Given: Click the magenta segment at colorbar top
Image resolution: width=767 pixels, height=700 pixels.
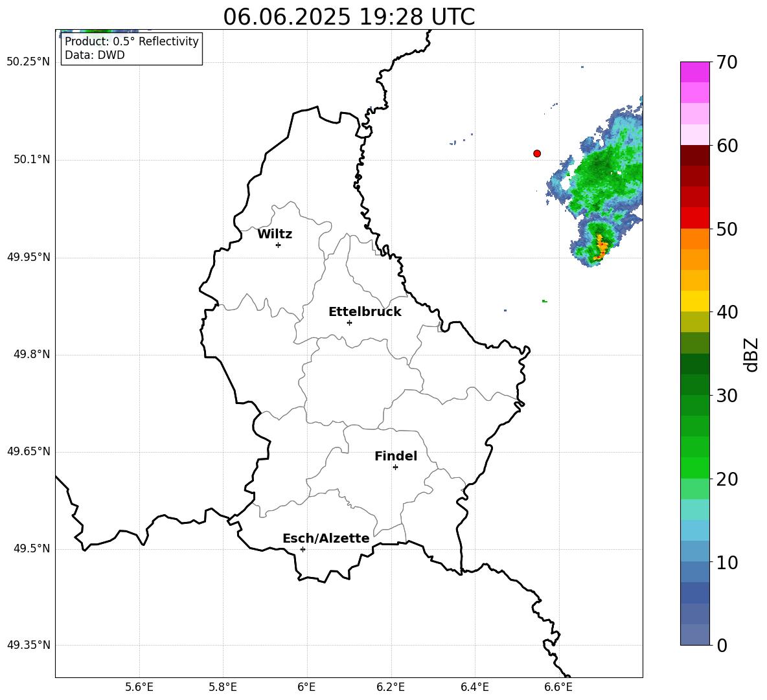Looking at the screenshot, I should pyautogui.click(x=694, y=72).
